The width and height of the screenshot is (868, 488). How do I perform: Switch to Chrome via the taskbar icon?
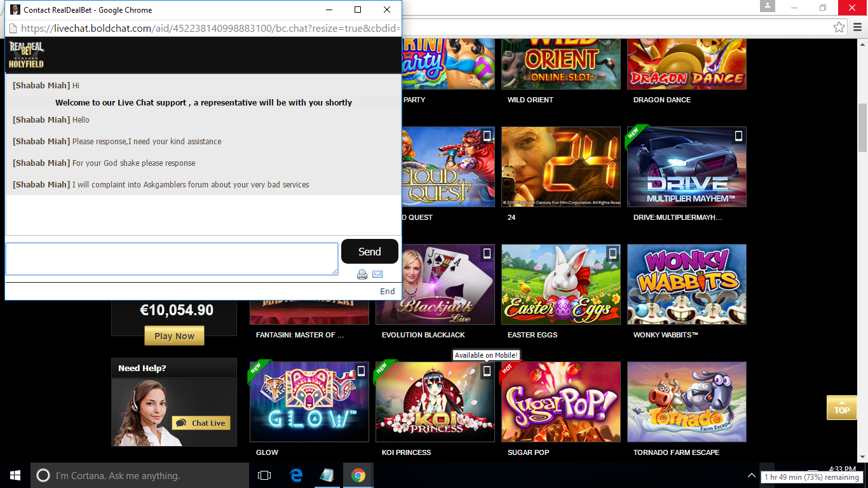[x=358, y=475]
